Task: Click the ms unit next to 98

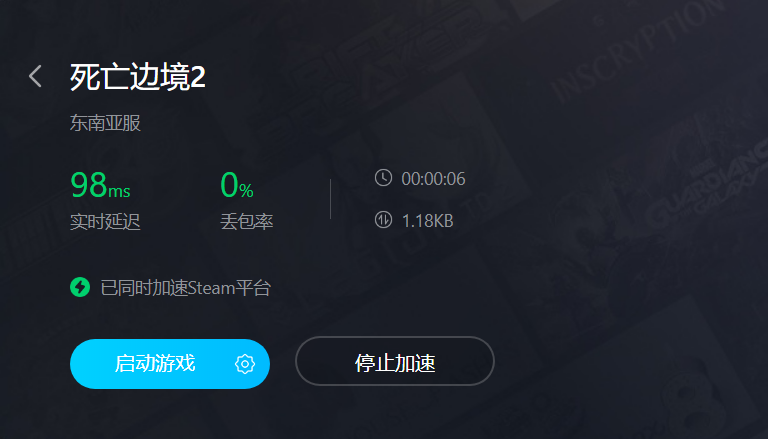Action: (119, 191)
